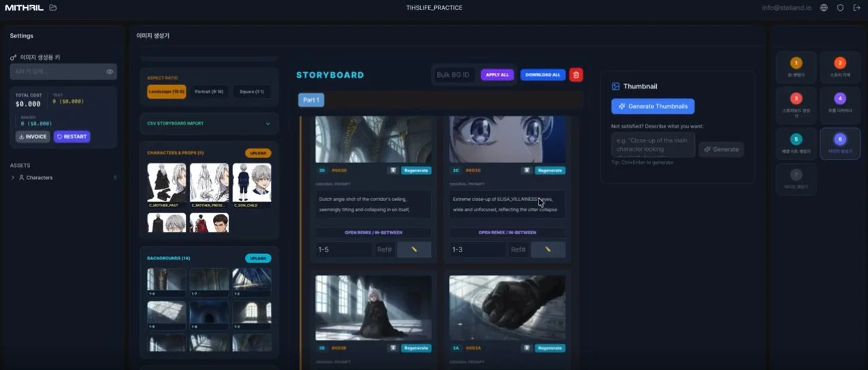868x370 pixels.
Task: Click Ref# field on the 1-3 card
Action: pos(519,249)
